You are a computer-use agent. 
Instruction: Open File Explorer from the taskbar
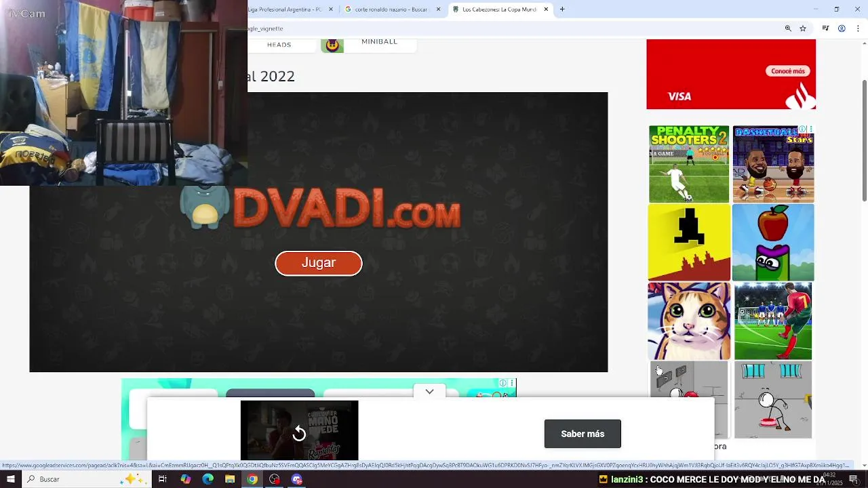point(230,479)
